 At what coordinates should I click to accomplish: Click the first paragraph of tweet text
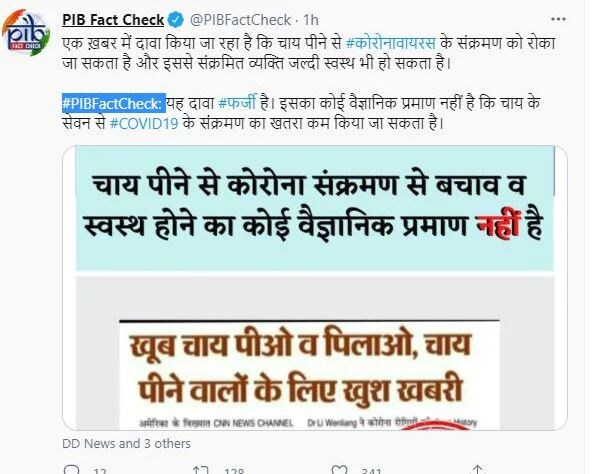[x=309, y=53]
